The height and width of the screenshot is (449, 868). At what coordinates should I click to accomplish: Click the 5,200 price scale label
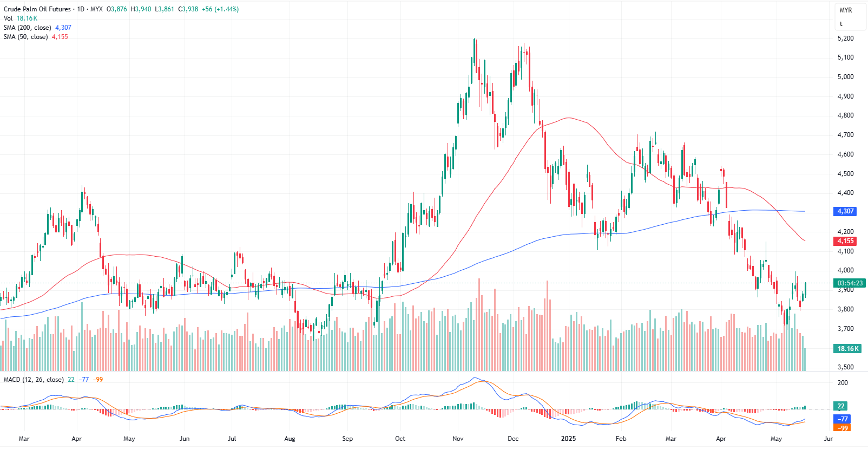coord(845,38)
